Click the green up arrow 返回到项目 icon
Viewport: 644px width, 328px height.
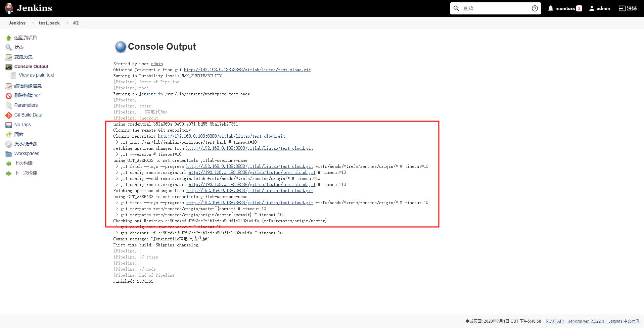click(x=9, y=38)
